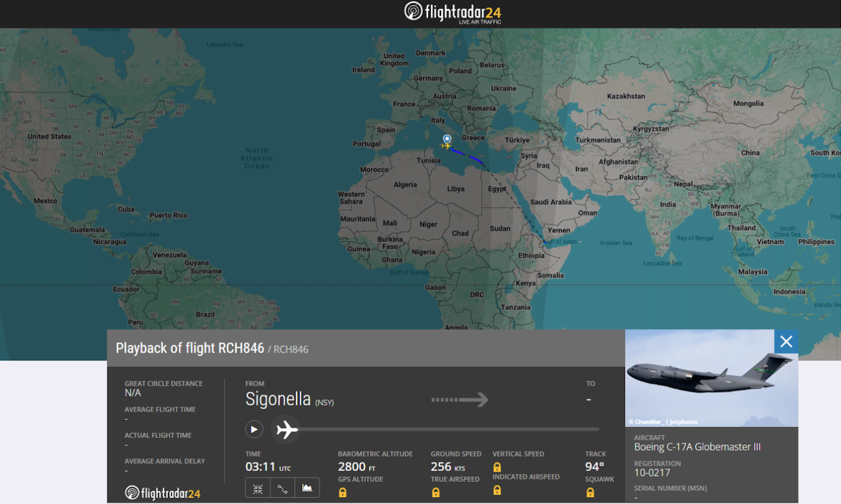This screenshot has width=841, height=504.
Task: Click the GPS Altitude lock icon
Action: pyautogui.click(x=343, y=492)
